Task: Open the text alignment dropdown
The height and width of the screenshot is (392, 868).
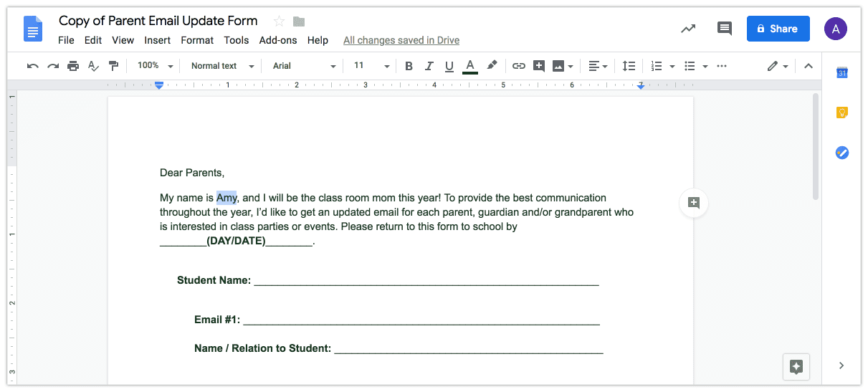Action: (x=598, y=66)
